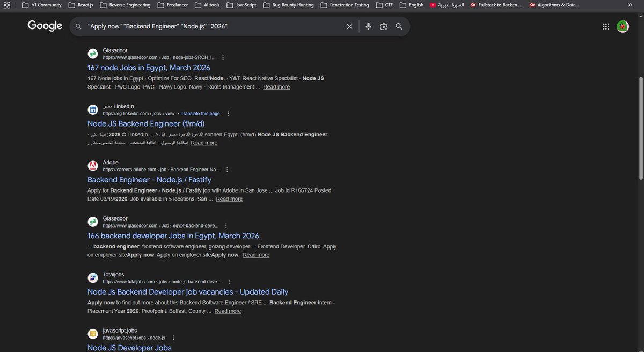The image size is (644, 352).
Task: Open 'Node Js Backend Developer job vacancies' result
Action: [188, 292]
